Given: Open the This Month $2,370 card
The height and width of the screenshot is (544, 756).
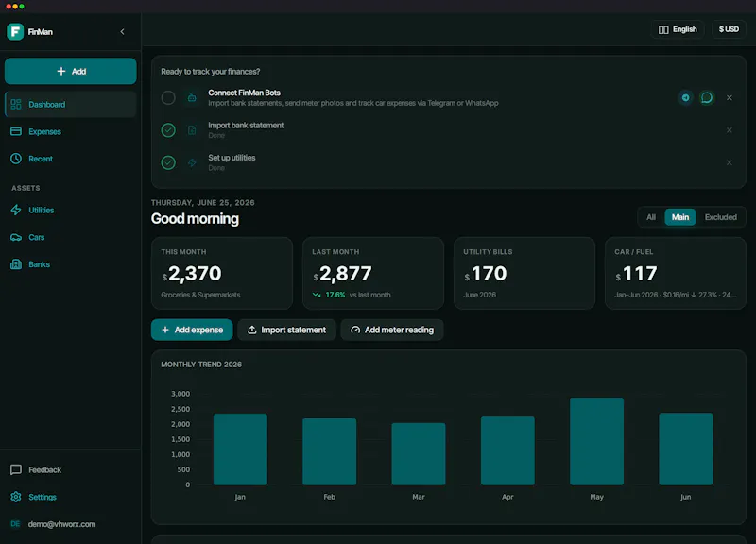Looking at the screenshot, I should click(x=222, y=273).
